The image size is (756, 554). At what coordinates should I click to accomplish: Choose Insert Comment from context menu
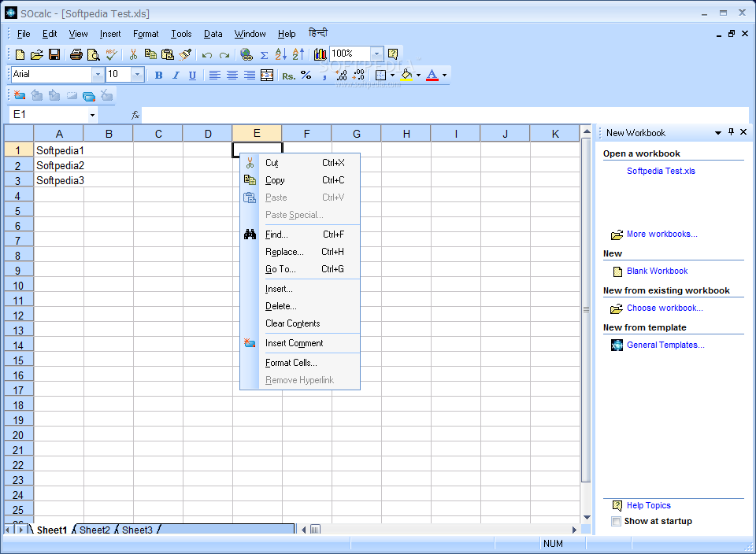[300, 343]
